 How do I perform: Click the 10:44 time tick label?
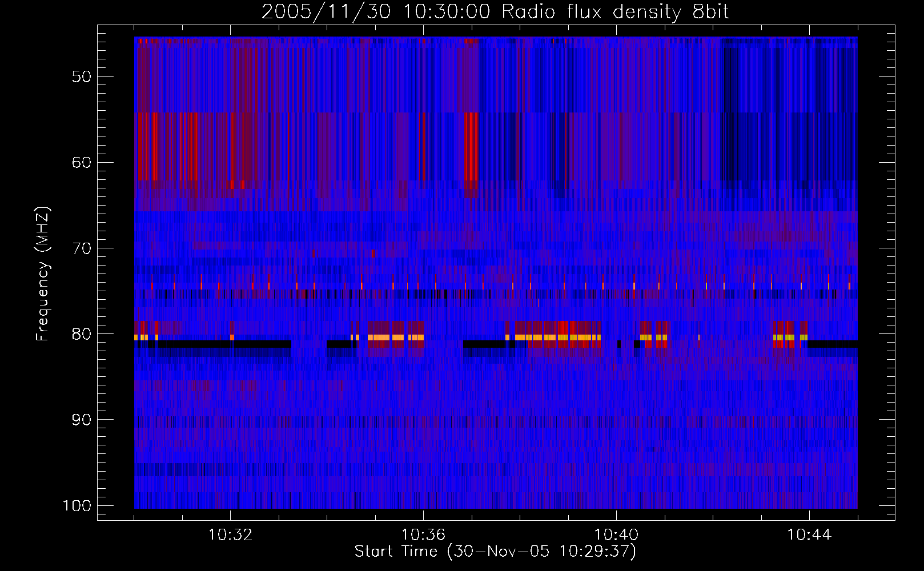tap(809, 535)
